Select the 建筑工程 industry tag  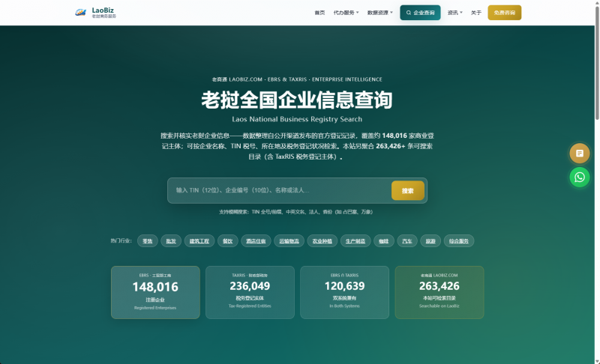[199, 241]
